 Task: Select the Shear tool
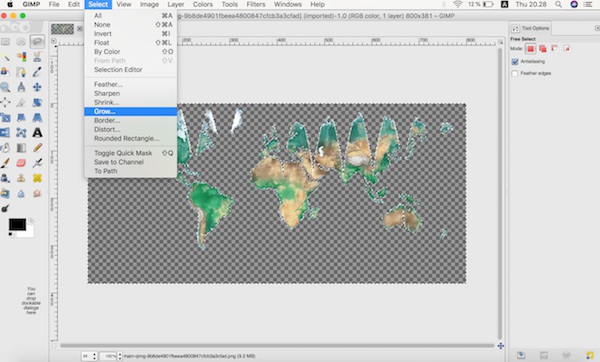(x=21, y=117)
